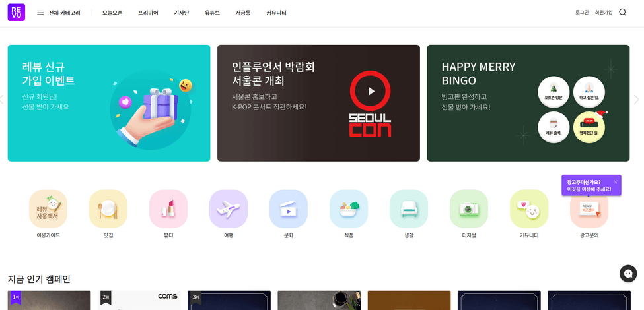The height and width of the screenshot is (310, 644).
Task: Click the 회원가입 link
Action: 604,13
